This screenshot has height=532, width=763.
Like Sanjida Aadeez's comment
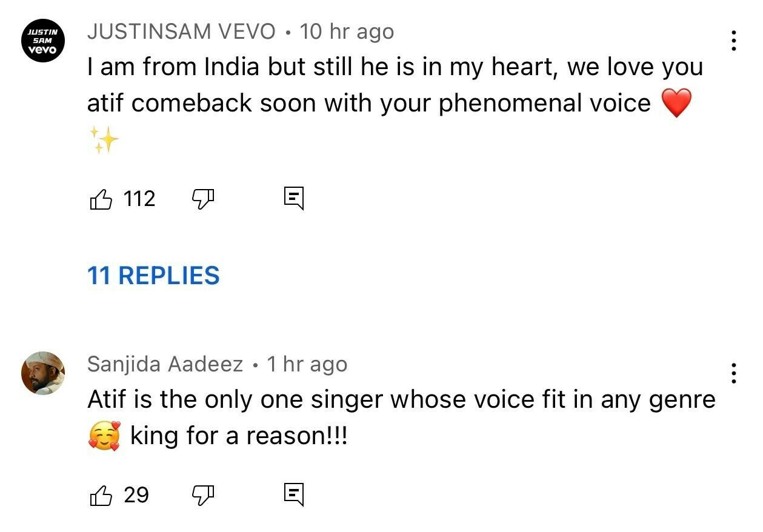pyautogui.click(x=101, y=495)
